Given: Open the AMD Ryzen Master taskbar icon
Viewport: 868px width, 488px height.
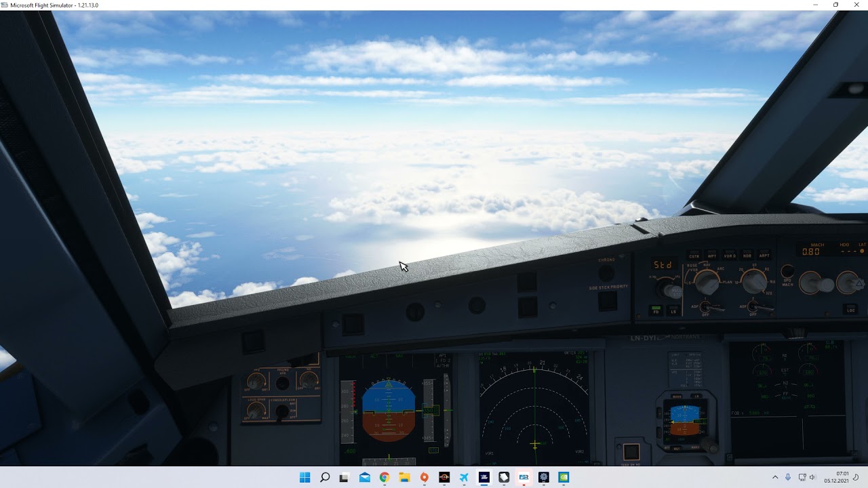Looking at the screenshot, I should [x=444, y=477].
